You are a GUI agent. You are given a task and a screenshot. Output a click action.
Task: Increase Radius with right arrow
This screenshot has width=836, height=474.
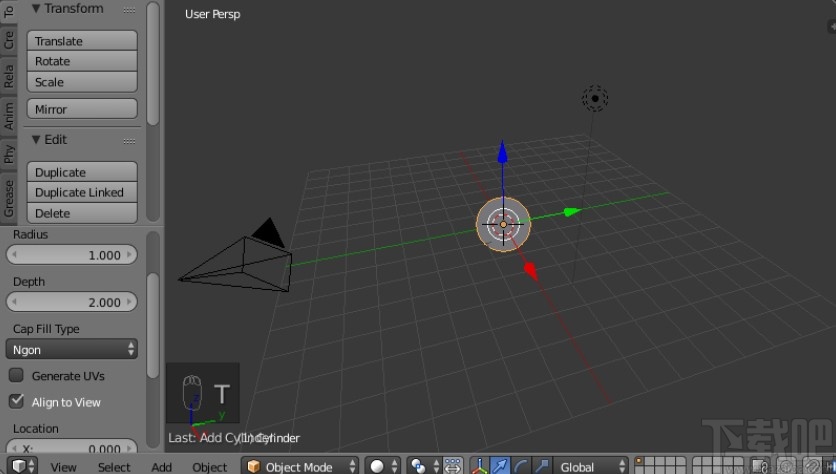[x=129, y=255]
